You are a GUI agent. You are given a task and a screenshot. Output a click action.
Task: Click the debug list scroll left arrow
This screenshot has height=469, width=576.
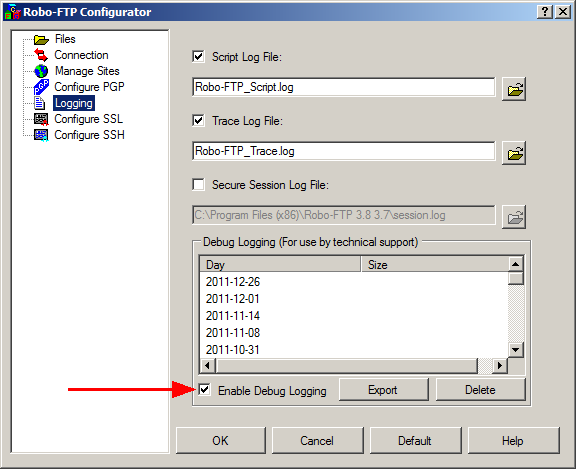(208, 365)
